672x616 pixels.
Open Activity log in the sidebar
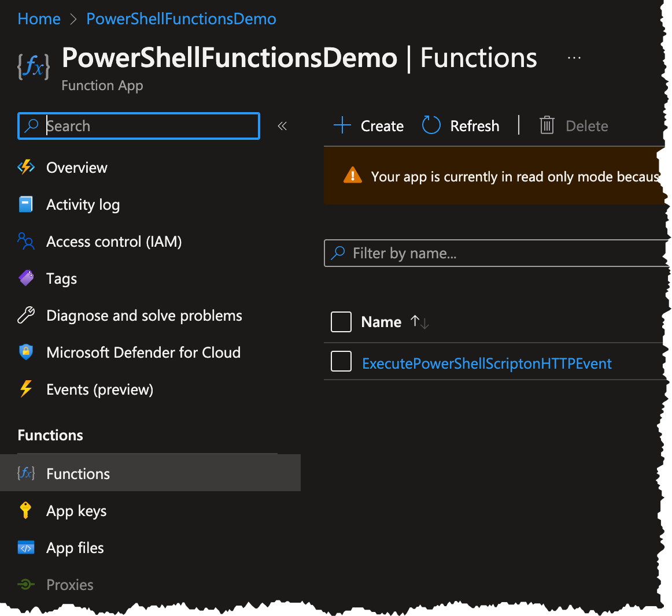click(x=83, y=205)
